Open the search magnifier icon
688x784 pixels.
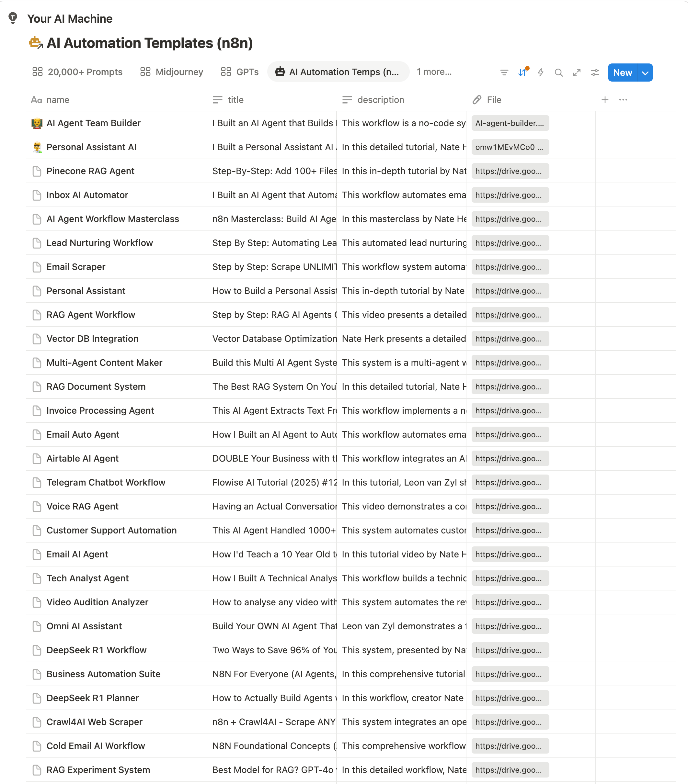[x=559, y=73]
